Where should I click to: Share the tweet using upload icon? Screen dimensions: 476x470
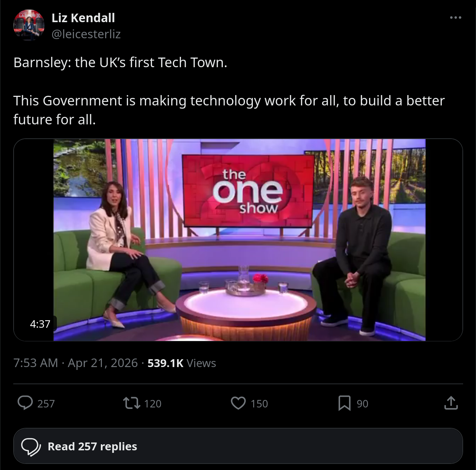click(x=451, y=403)
